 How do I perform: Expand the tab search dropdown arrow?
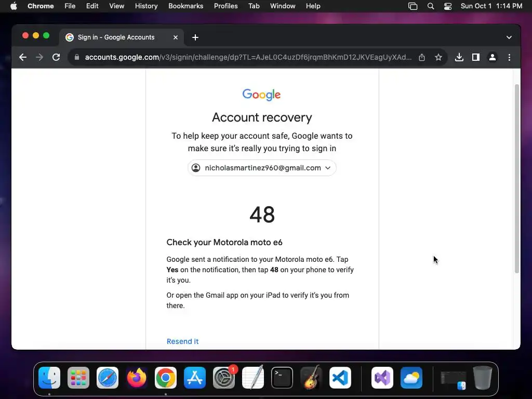pyautogui.click(x=509, y=37)
